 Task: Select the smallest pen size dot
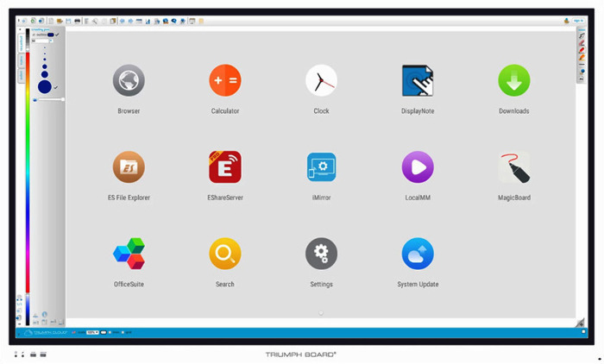(x=45, y=47)
